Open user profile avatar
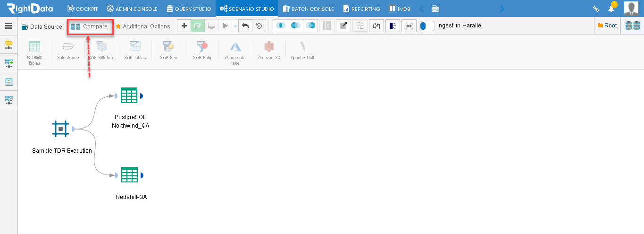The height and width of the screenshot is (234, 644). (x=631, y=9)
